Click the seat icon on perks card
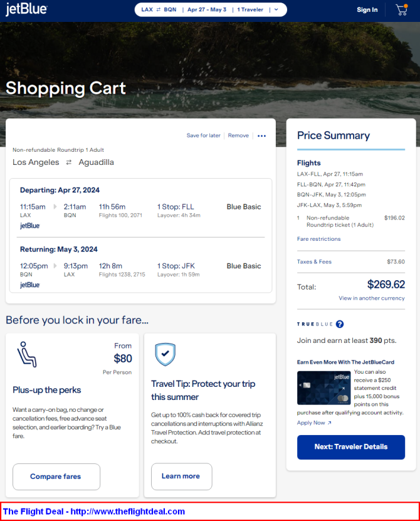The width and height of the screenshot is (420, 521). click(27, 354)
